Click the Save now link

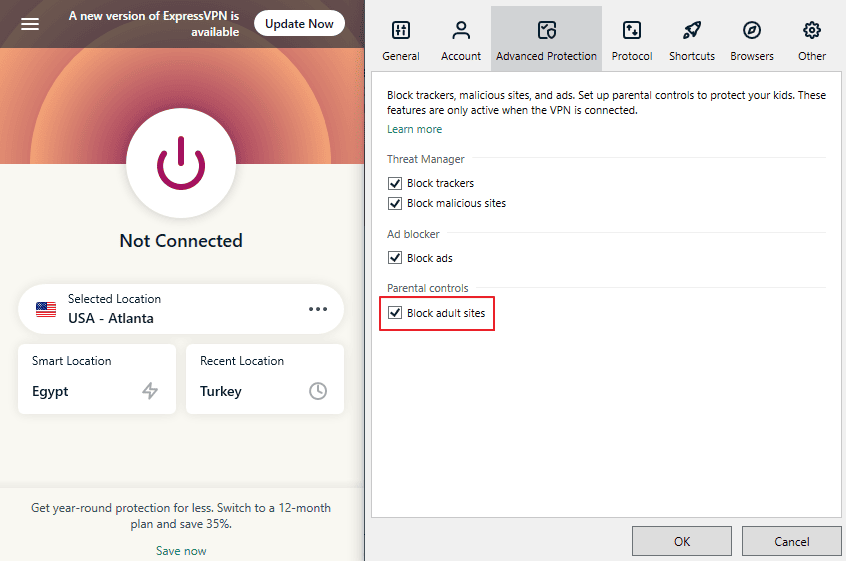point(181,551)
